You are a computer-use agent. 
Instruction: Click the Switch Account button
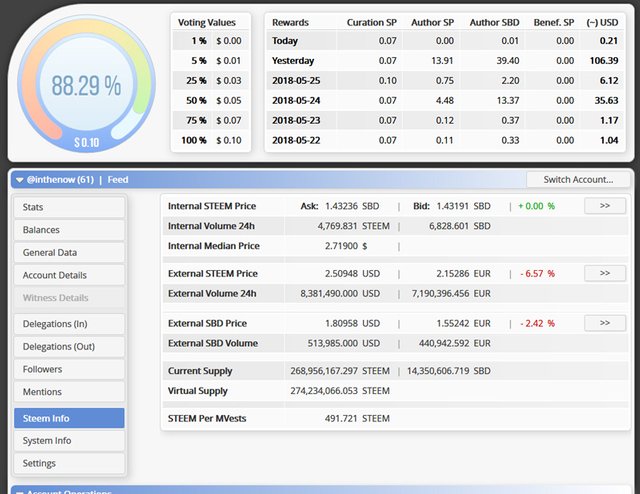(x=578, y=180)
